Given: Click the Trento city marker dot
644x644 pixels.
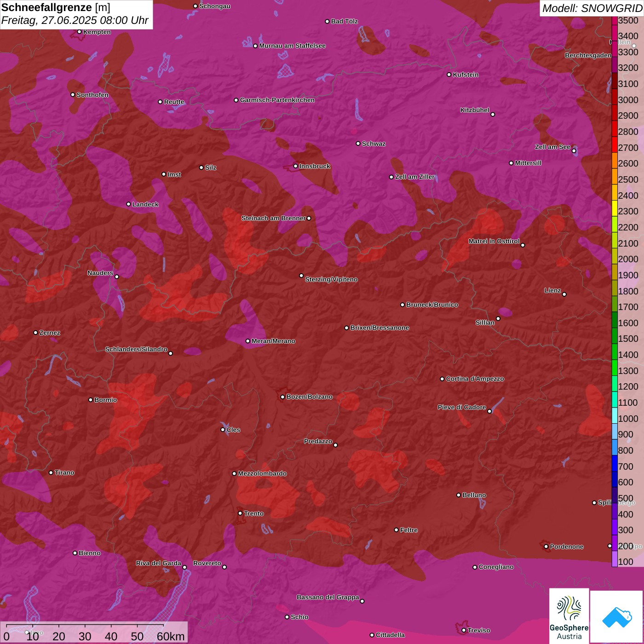Looking at the screenshot, I should pyautogui.click(x=240, y=513).
